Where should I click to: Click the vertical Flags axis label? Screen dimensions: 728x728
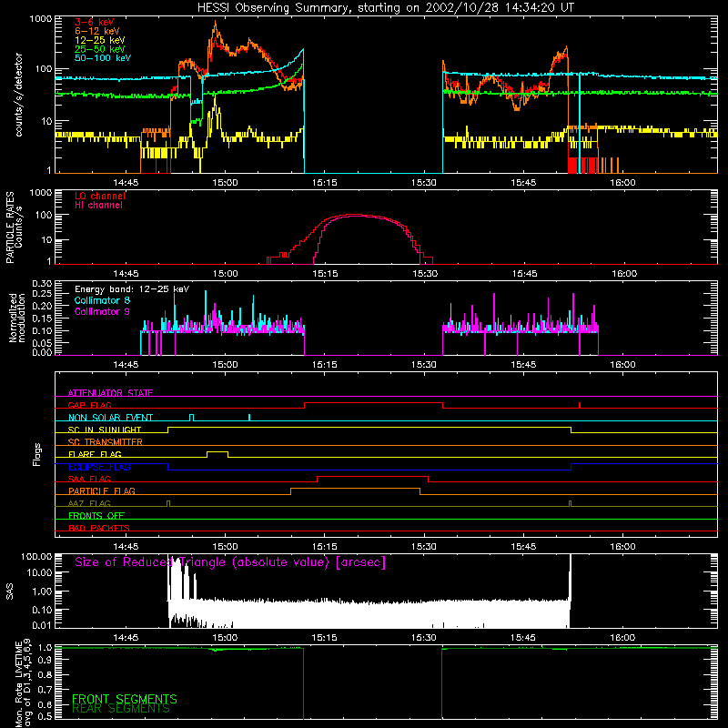click(37, 454)
